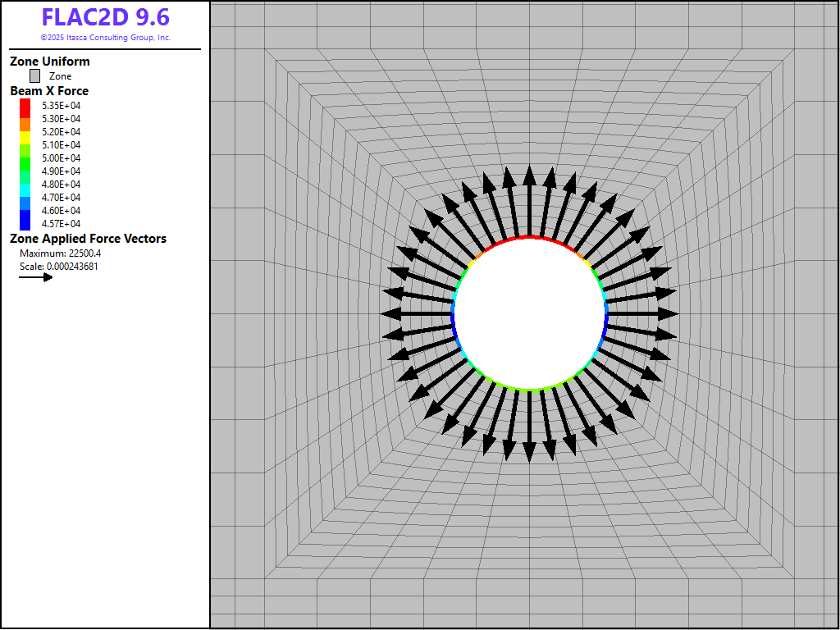Select the topmost upward-pointing force arrow
840x630 pixels.
click(x=530, y=201)
